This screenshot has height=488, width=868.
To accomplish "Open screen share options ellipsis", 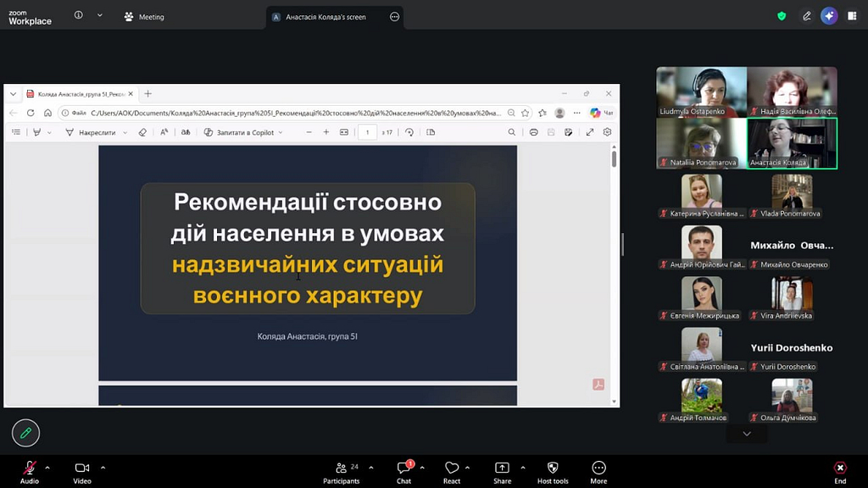I will click(394, 17).
